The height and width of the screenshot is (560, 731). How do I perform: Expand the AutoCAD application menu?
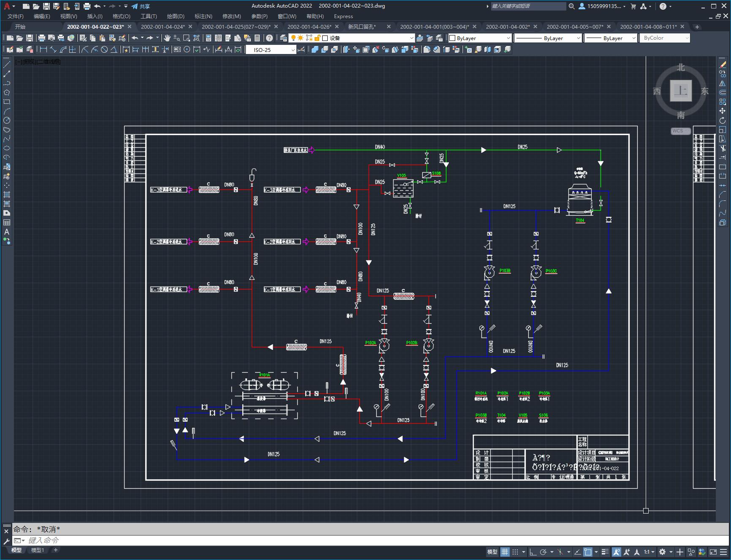coord(8,6)
